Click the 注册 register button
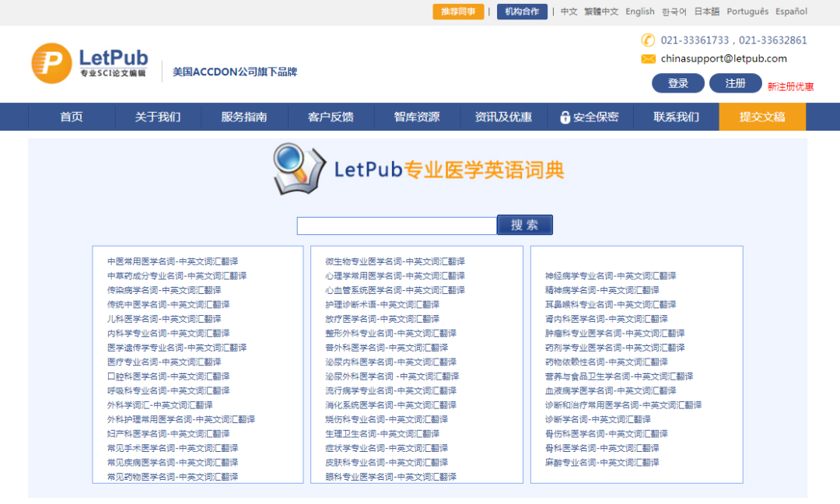This screenshot has width=840, height=504. click(736, 83)
